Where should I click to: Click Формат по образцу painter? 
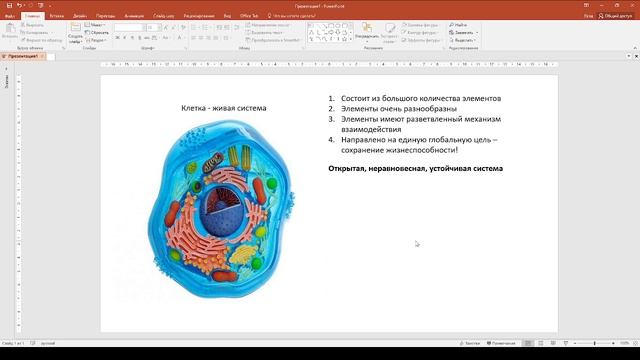point(42,40)
